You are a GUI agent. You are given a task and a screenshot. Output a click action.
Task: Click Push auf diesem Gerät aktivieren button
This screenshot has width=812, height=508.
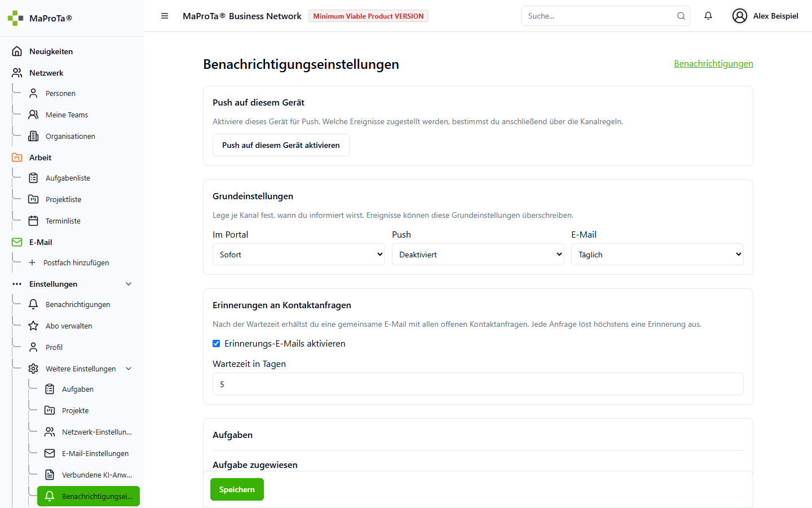pos(281,145)
